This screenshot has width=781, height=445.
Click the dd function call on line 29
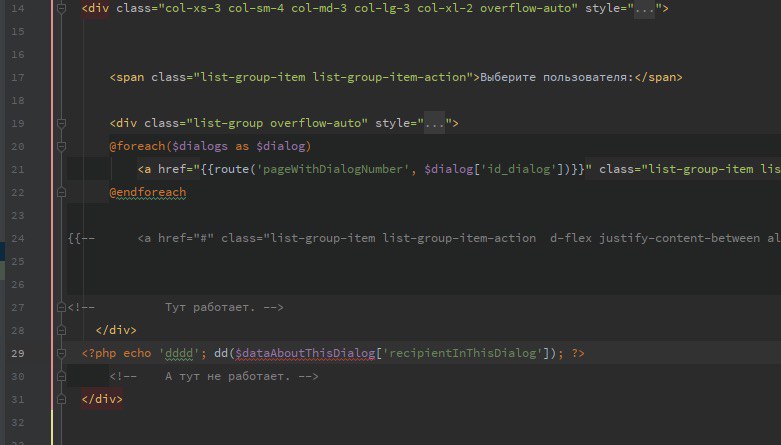[221, 353]
